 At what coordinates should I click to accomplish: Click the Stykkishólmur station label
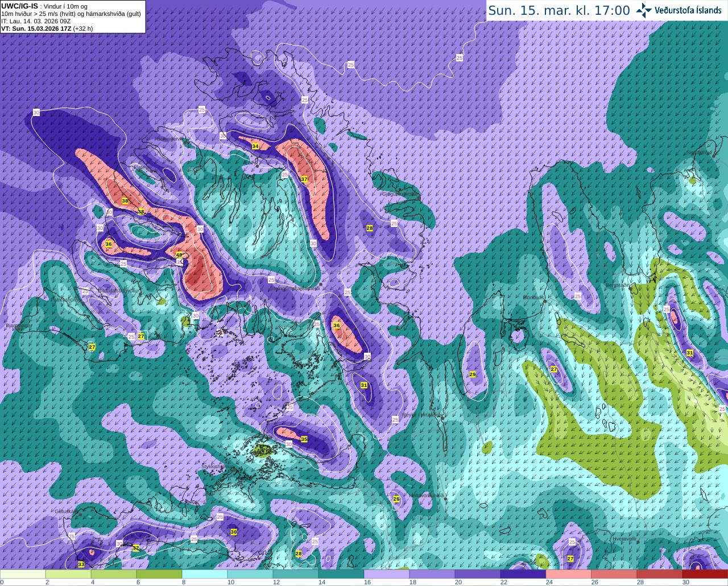tap(217, 466)
